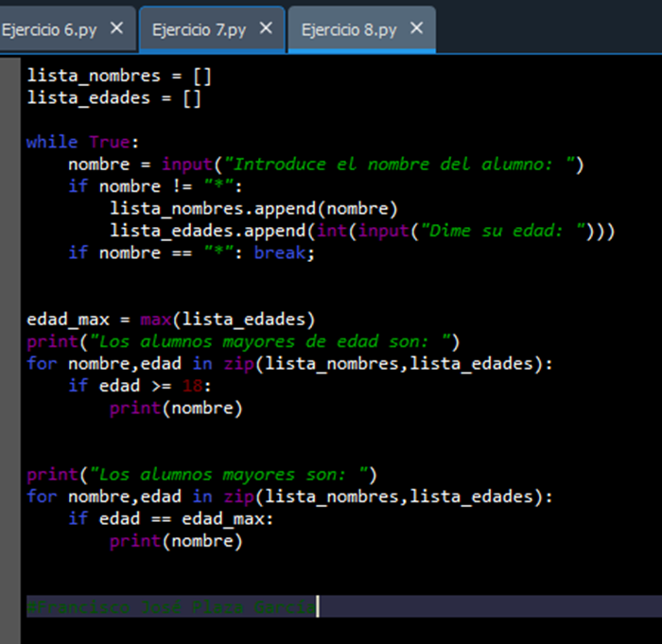The image size is (662, 644).
Task: Close the Ejercicio 8.py tab
Action: [415, 28]
